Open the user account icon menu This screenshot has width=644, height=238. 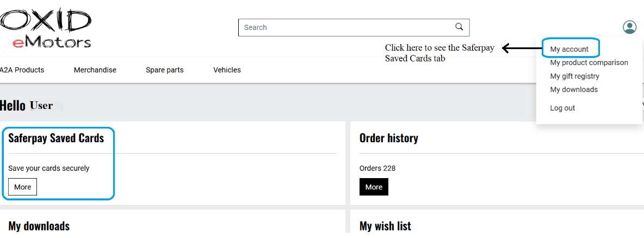click(629, 27)
